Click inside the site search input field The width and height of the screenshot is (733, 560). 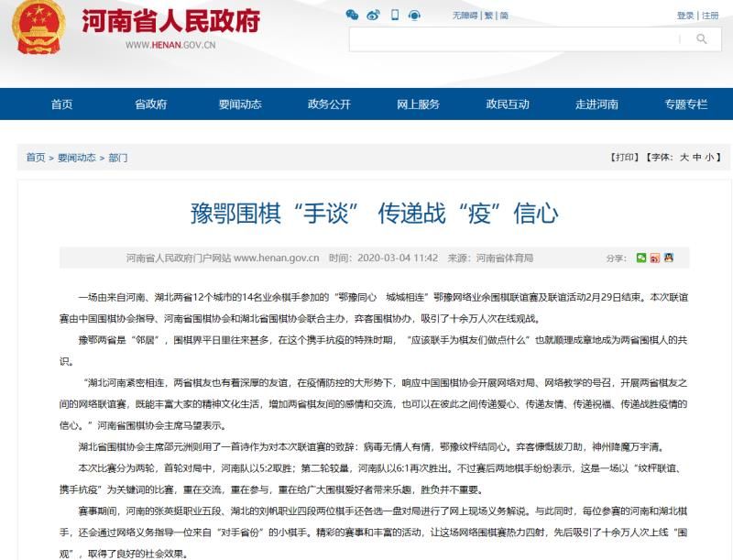513,39
